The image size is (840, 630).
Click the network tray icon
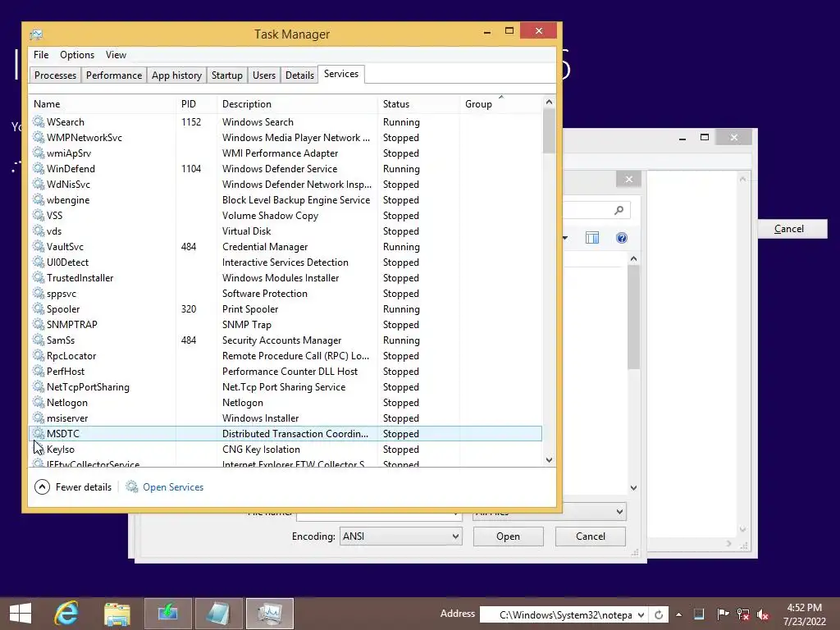(743, 614)
